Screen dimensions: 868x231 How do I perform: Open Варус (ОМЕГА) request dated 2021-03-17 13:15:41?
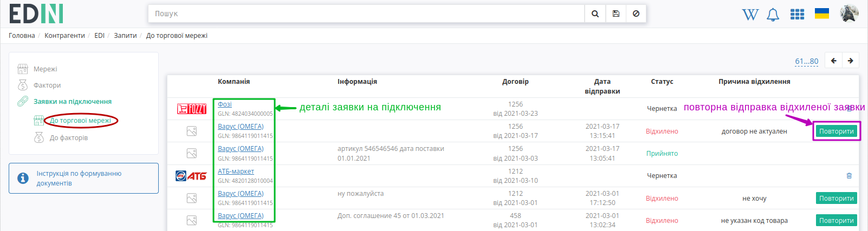coord(241,127)
